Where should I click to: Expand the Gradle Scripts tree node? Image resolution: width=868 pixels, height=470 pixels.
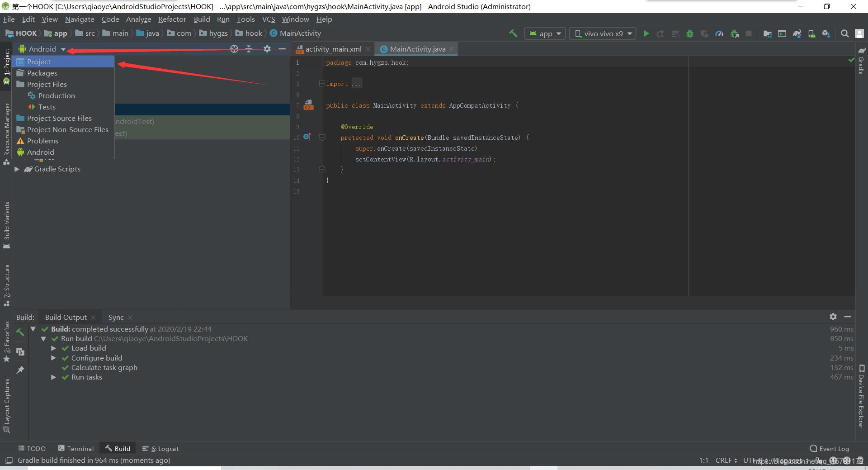[x=17, y=169]
